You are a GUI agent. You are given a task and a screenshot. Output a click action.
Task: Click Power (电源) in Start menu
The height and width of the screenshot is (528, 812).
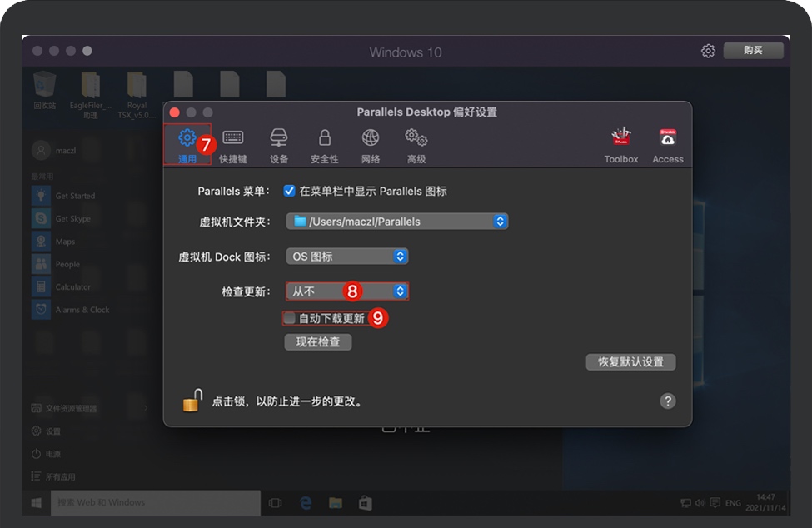(x=46, y=454)
